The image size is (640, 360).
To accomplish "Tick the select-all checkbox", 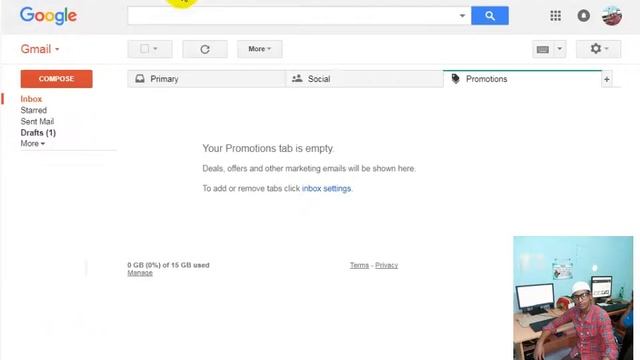I will [x=144, y=49].
